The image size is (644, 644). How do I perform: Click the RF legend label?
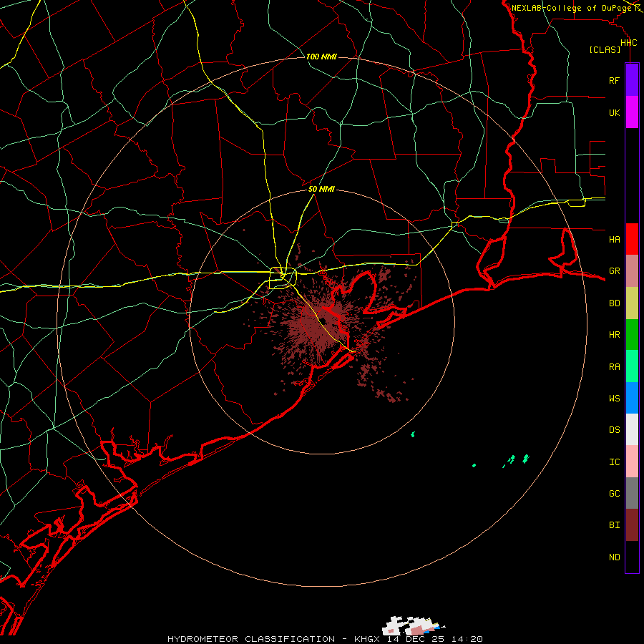(x=614, y=80)
